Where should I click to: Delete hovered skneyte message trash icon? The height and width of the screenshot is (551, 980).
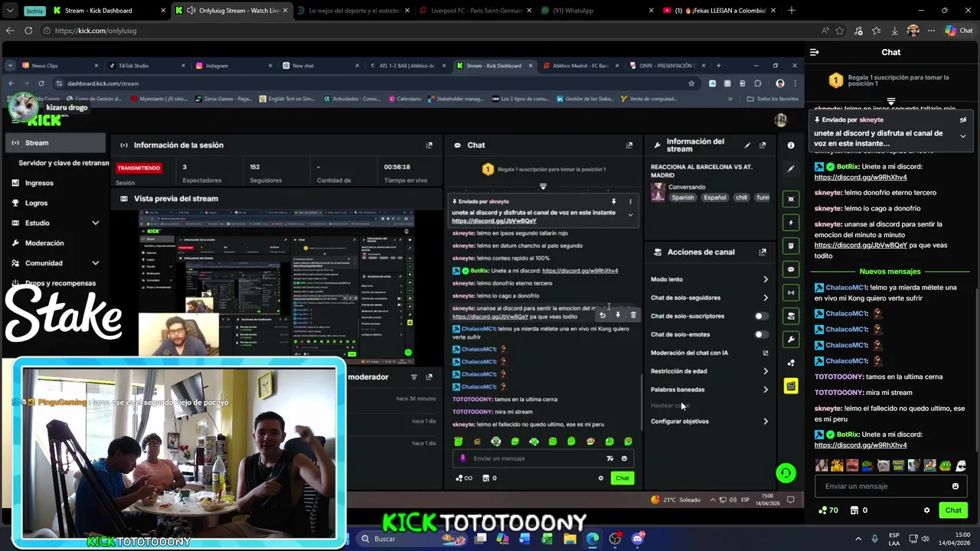click(x=633, y=315)
